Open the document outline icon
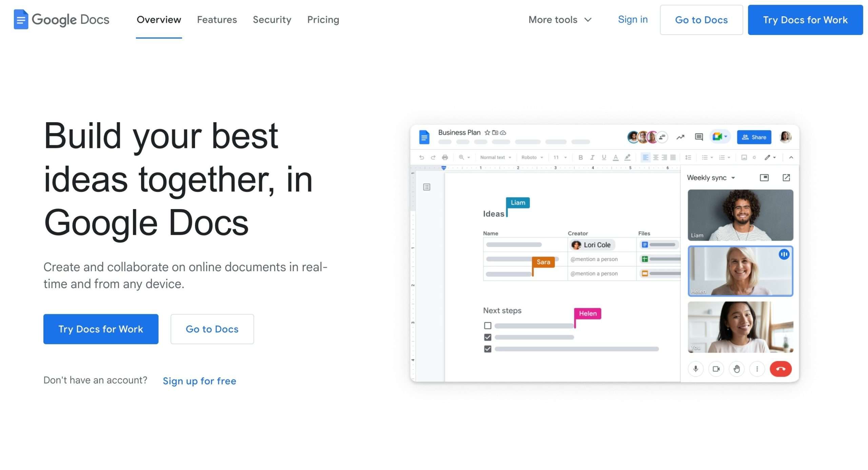 427,187
